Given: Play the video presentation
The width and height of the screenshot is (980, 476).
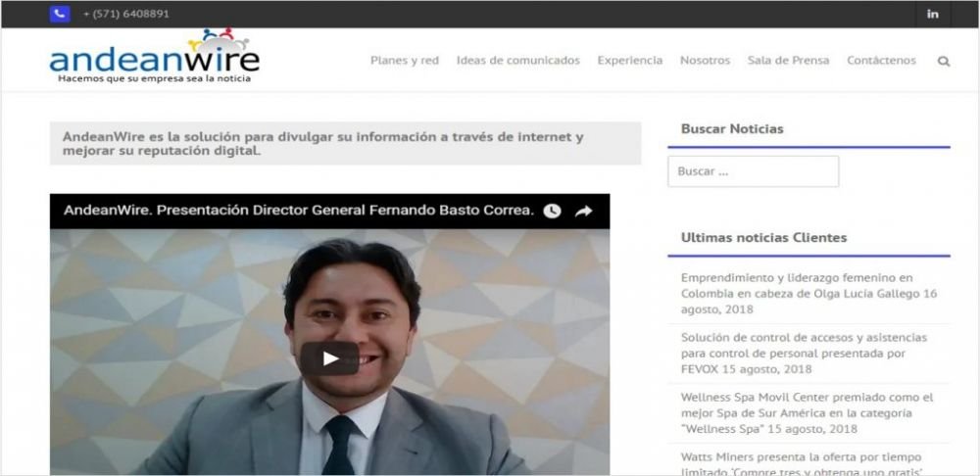Looking at the screenshot, I should click(x=329, y=358).
